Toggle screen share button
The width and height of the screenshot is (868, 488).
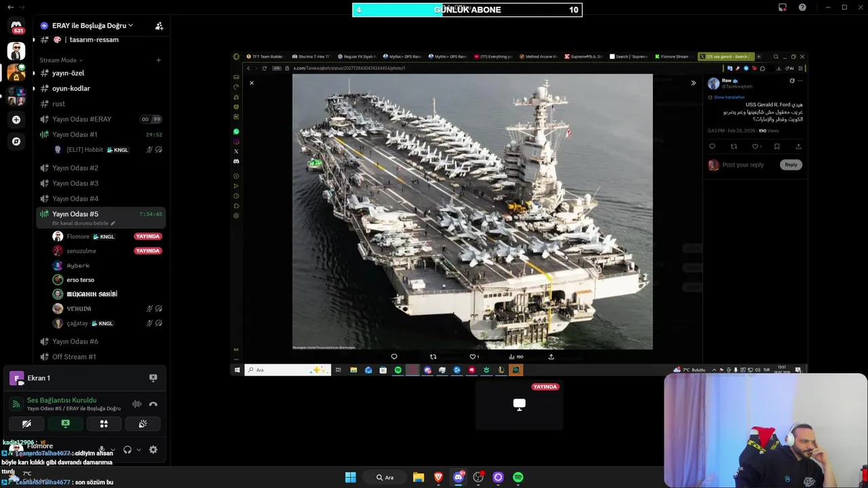tap(65, 424)
